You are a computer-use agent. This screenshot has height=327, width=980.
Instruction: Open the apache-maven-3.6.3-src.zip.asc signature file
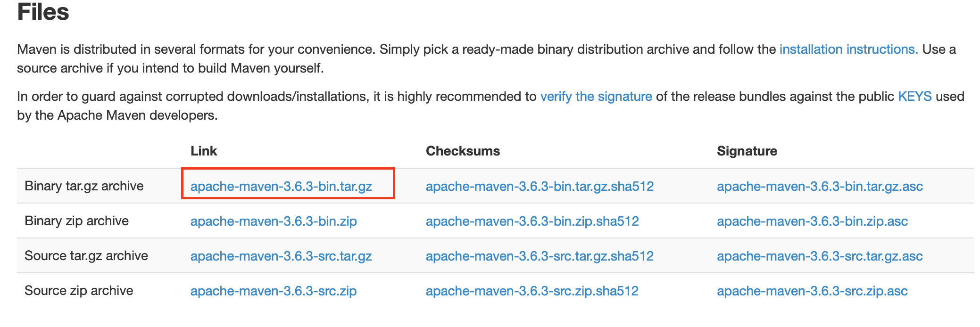coord(812,291)
